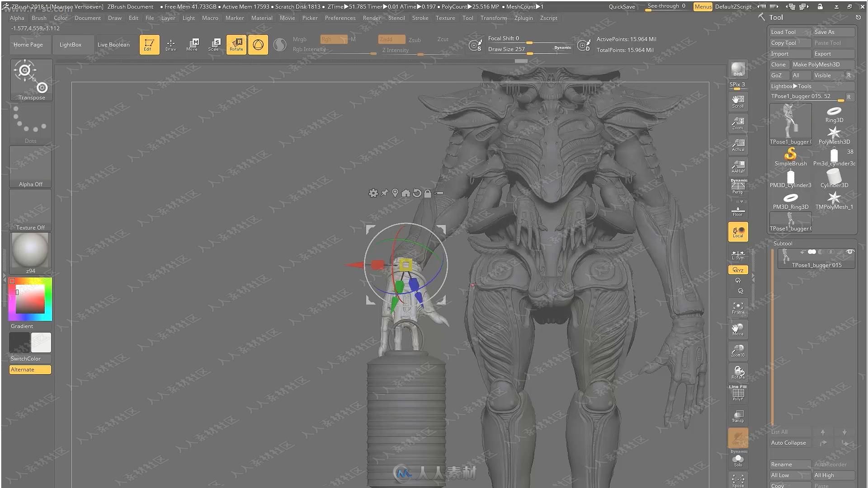Click Load Tool button
Image resolution: width=868 pixels, height=488 pixels.
(x=790, y=32)
